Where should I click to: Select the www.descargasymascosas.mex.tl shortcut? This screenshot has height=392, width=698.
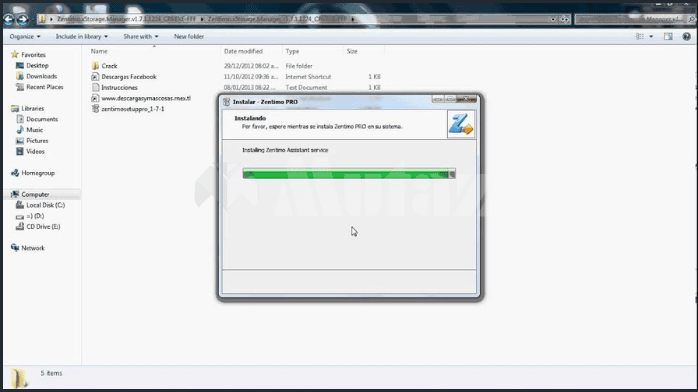pyautogui.click(x=146, y=98)
